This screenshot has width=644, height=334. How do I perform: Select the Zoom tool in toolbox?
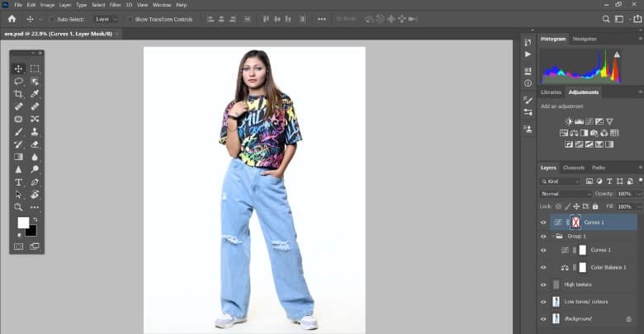(18, 207)
